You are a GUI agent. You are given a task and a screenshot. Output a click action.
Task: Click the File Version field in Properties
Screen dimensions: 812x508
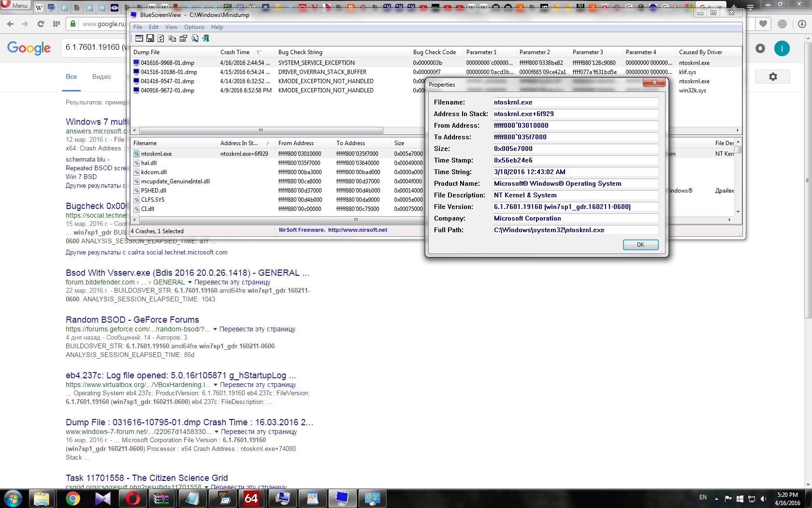(575, 207)
